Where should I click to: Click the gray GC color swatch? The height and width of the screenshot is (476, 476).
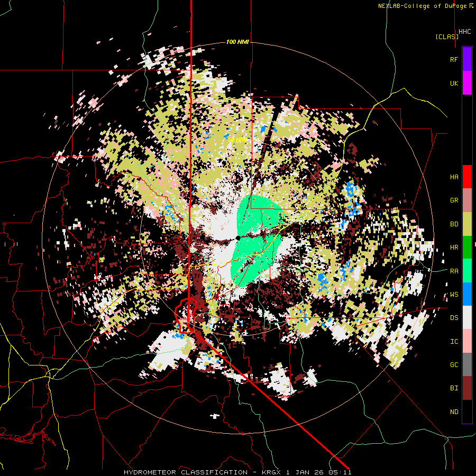(467, 364)
